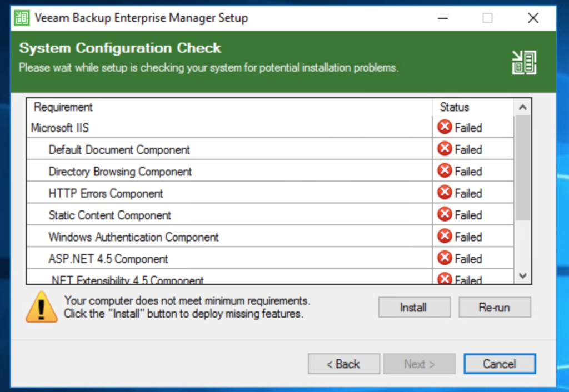Click the disabled Next button
The image size is (569, 392).
tap(419, 364)
